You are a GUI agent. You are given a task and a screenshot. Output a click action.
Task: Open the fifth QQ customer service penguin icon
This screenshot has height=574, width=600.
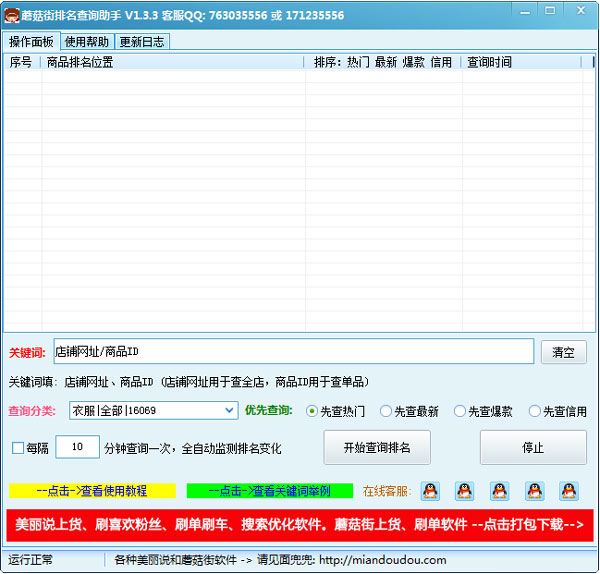click(x=569, y=491)
